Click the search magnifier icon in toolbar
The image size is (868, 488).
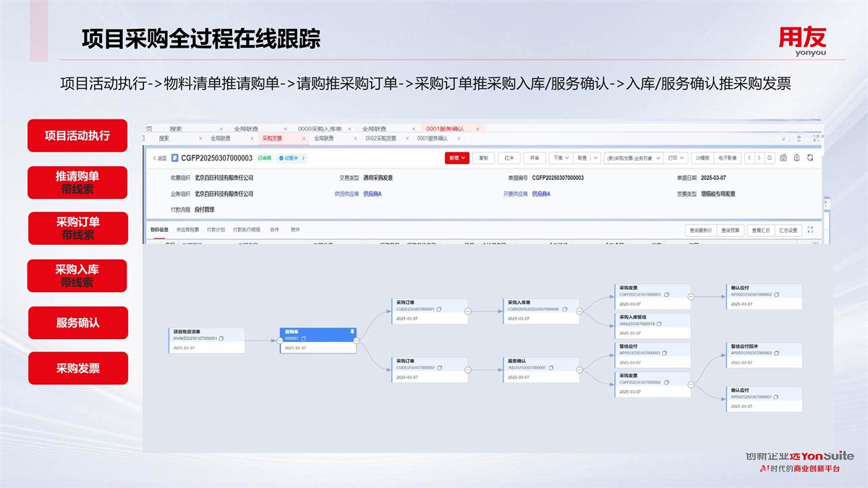click(770, 158)
